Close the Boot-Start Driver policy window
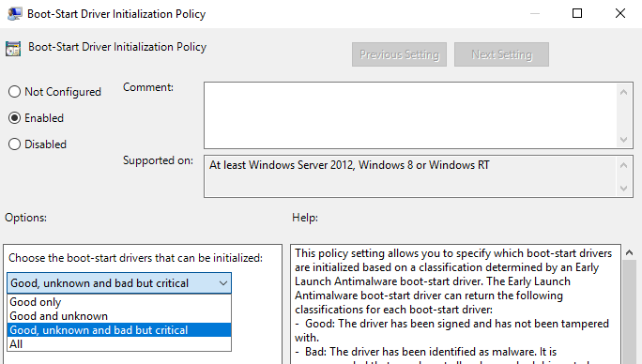 pyautogui.click(x=619, y=13)
